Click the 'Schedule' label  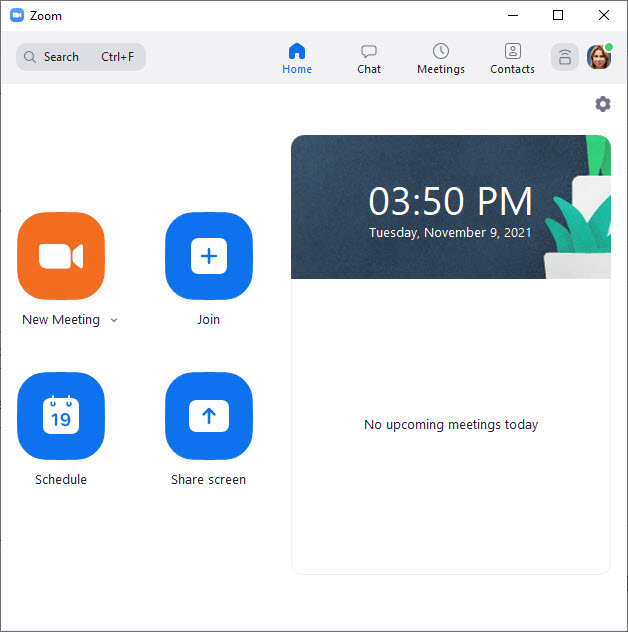[x=61, y=480]
